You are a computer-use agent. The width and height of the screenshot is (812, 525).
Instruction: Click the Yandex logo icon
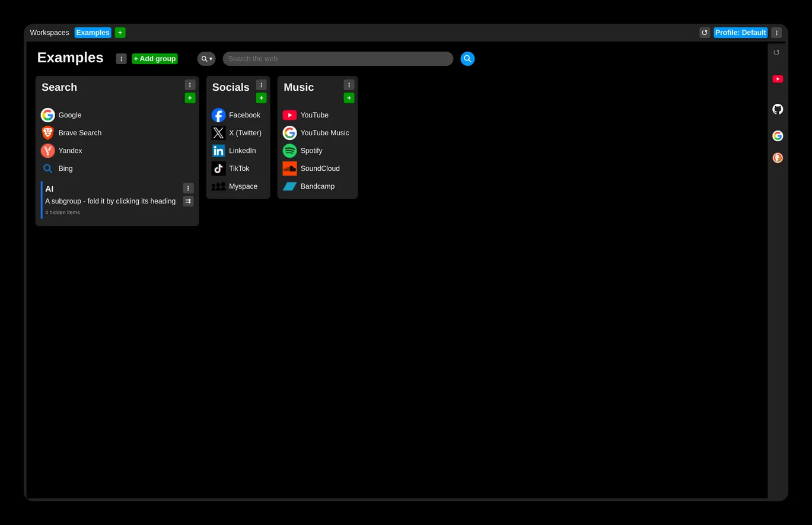(48, 151)
